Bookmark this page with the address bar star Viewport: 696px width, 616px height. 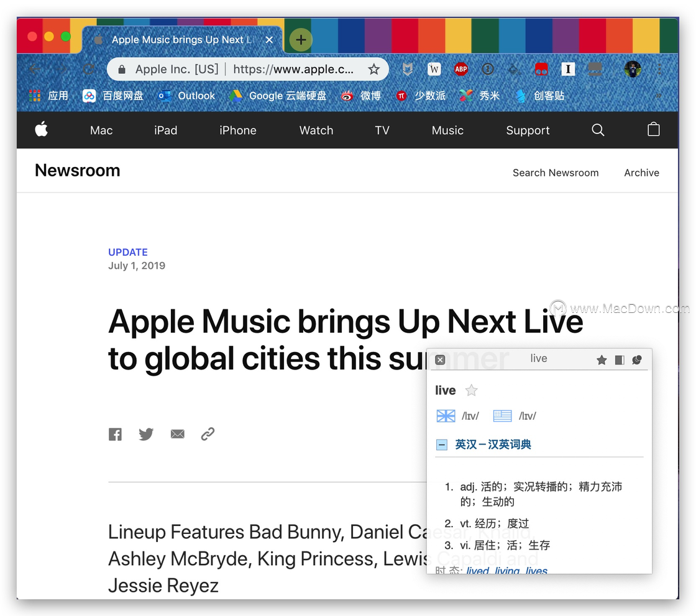pyautogui.click(x=373, y=69)
